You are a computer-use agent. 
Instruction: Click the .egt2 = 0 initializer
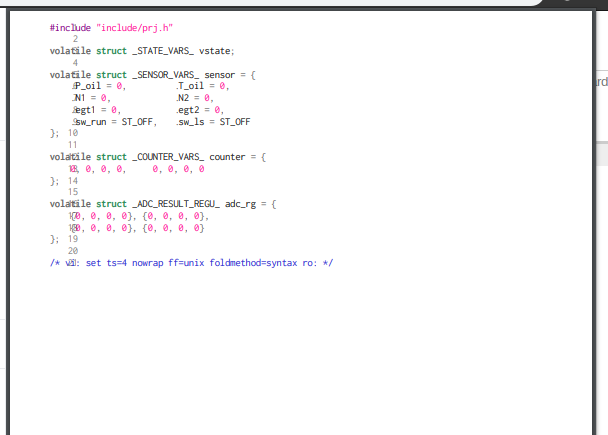[x=198, y=110]
